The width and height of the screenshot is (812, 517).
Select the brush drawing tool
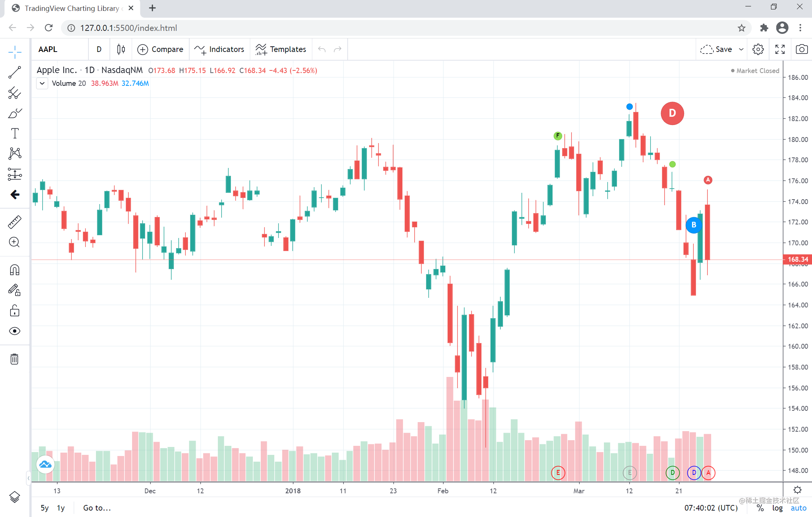tap(15, 113)
